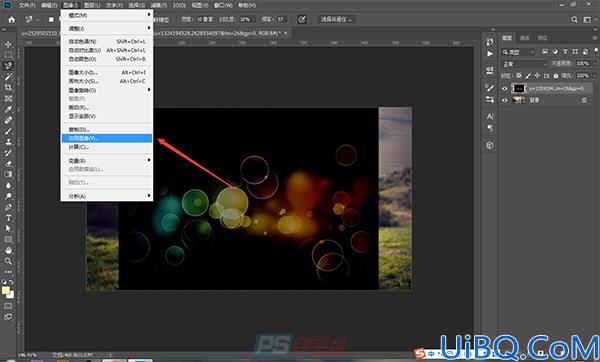This screenshot has height=362, width=600.
Task: Select the Eraser tool
Action: pos(8,163)
